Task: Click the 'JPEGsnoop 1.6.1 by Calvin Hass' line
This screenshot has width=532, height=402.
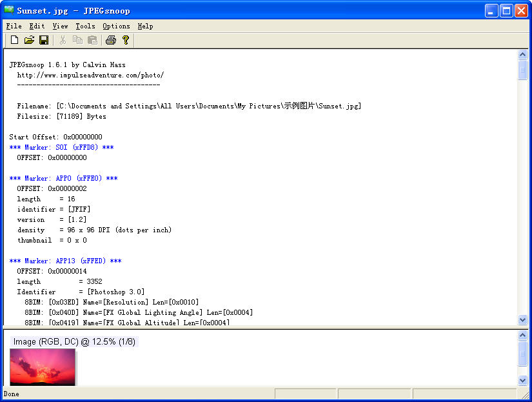Action: point(68,65)
